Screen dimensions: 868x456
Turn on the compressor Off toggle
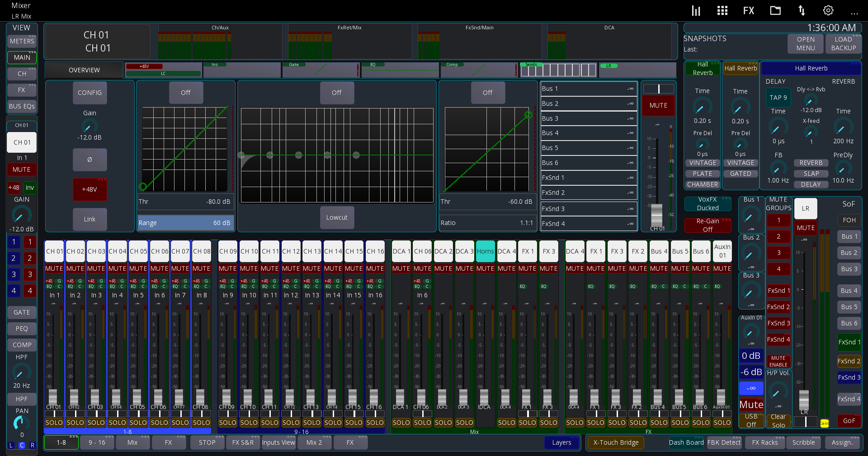click(487, 93)
